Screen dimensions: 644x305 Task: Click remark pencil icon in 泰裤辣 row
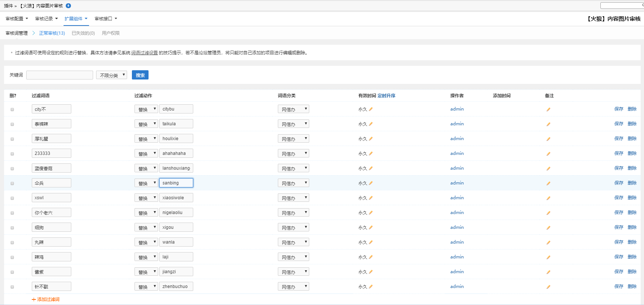548,124
